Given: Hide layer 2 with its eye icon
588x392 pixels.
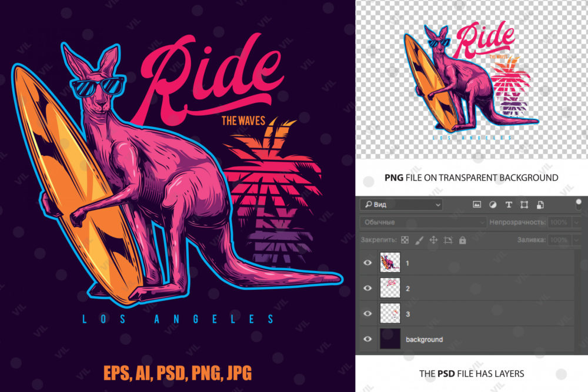Looking at the screenshot, I should click(367, 288).
